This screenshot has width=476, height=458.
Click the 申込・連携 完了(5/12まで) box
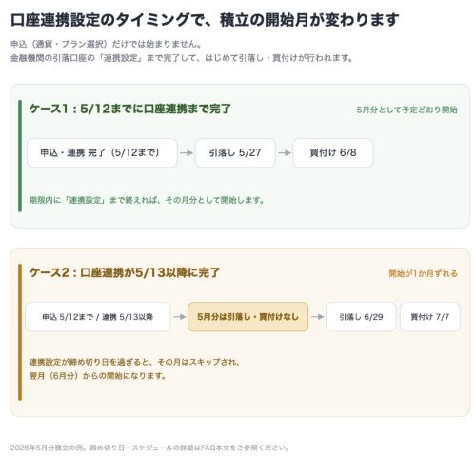pyautogui.click(x=102, y=152)
